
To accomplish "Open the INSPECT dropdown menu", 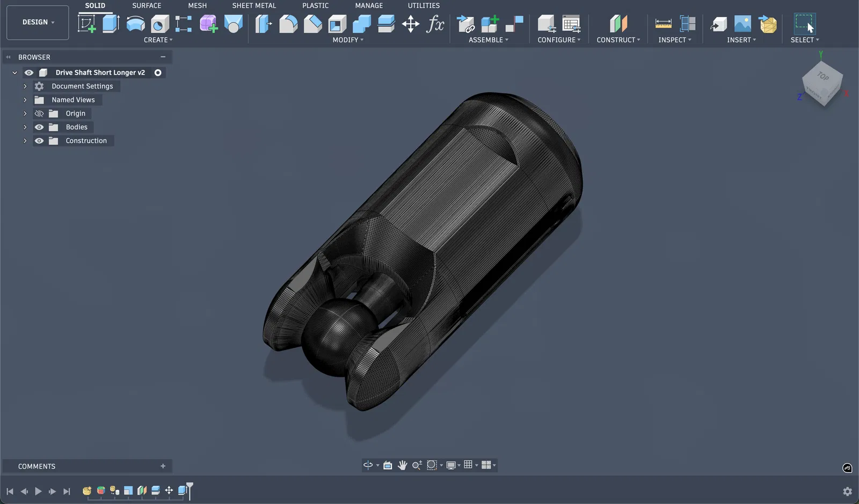I will point(675,40).
